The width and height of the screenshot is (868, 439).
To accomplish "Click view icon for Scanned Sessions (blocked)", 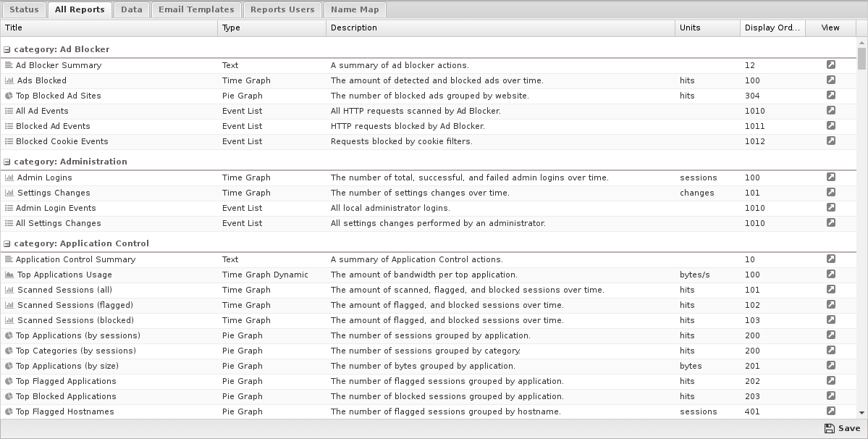I will (x=830, y=320).
